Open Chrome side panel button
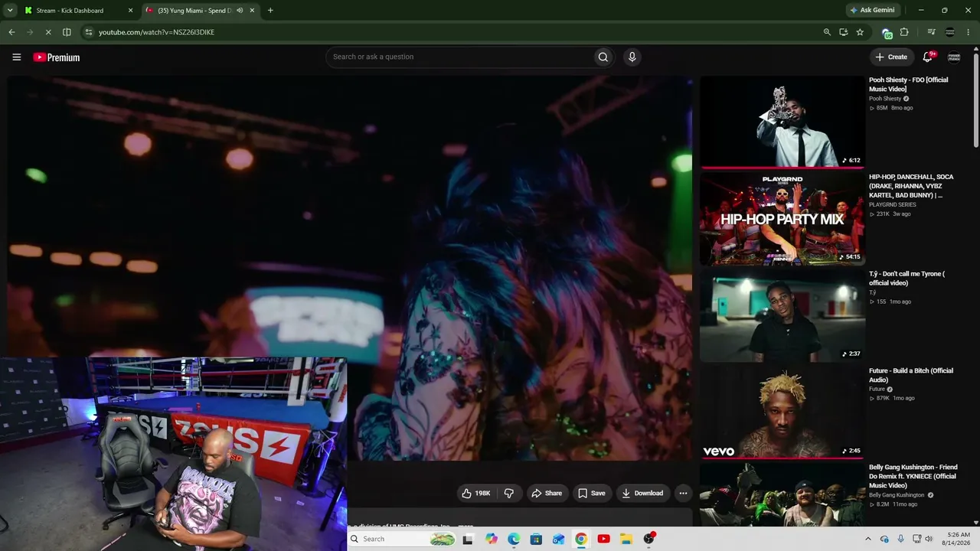The height and width of the screenshot is (551, 980). click(x=67, y=32)
